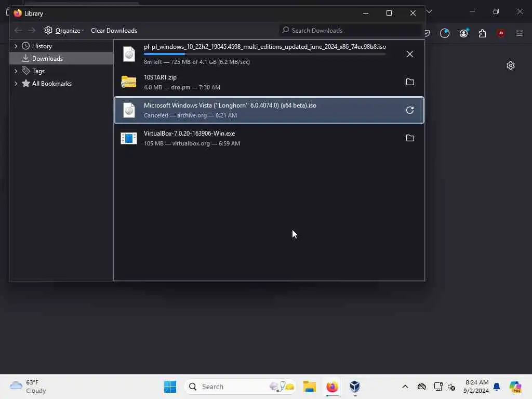This screenshot has height=399, width=532.
Task: Click the pl-pl_windows_10 ISO file icon
Action: tap(129, 54)
